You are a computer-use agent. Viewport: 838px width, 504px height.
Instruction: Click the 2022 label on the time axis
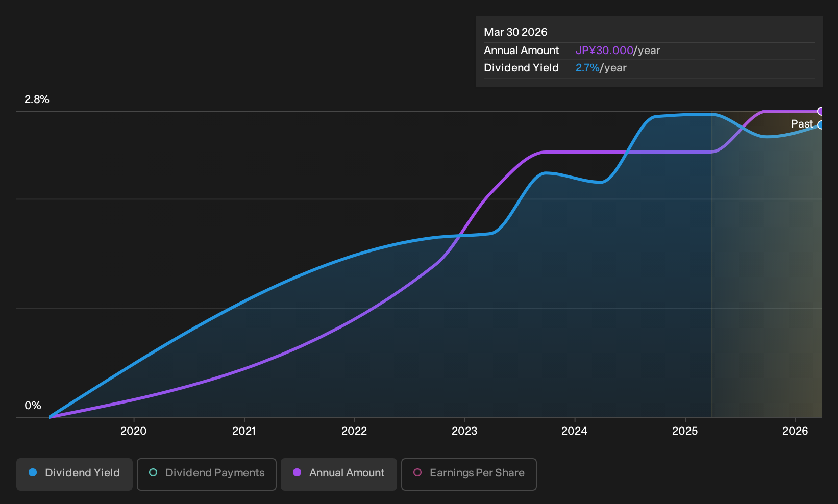[354, 431]
